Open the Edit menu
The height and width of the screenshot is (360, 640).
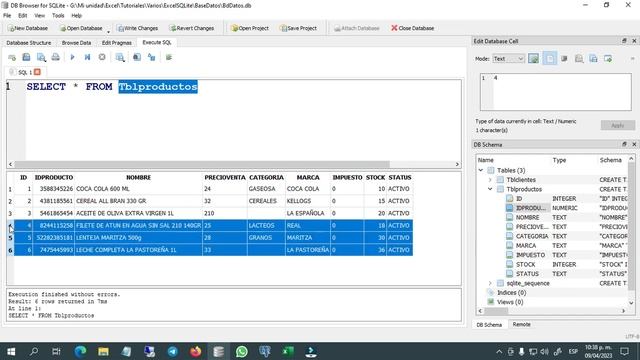[22, 16]
